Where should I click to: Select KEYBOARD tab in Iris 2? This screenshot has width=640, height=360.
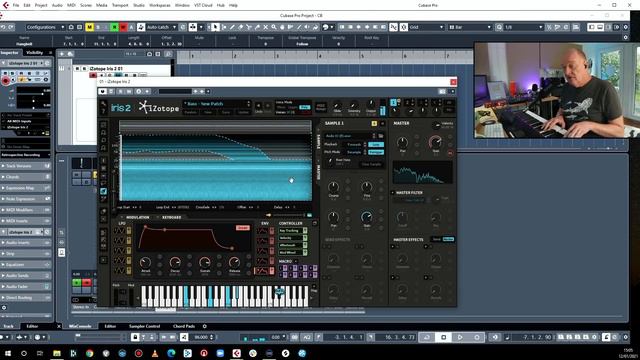[x=171, y=217]
